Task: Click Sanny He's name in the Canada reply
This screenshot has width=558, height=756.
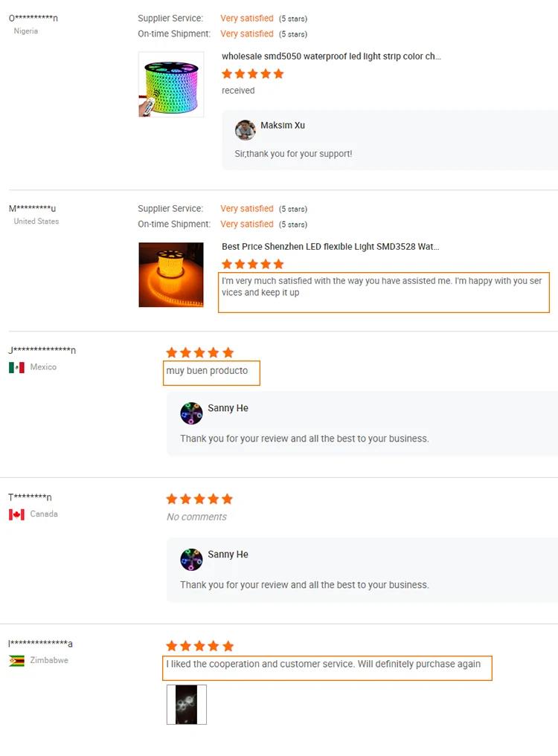Action: tap(228, 555)
